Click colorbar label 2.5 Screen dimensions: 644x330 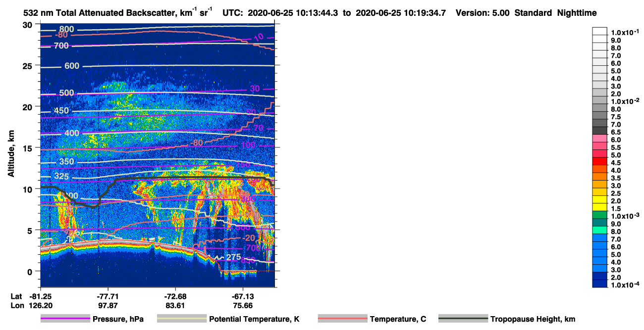pos(617,193)
